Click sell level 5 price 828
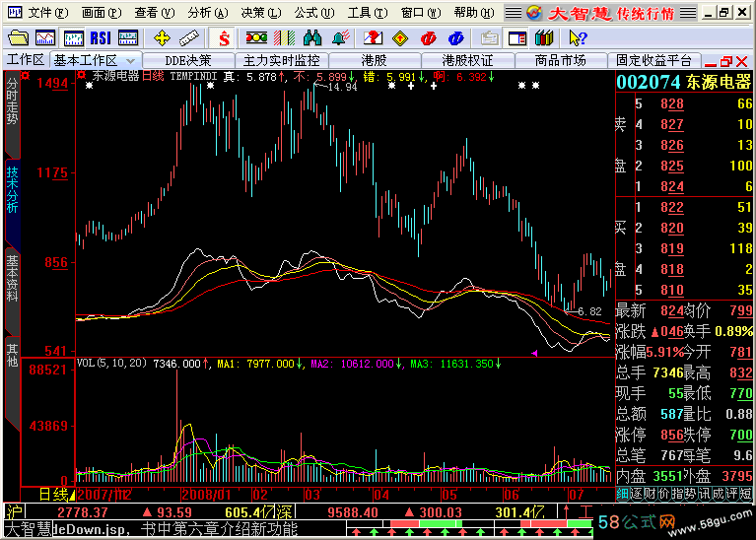This screenshot has width=756, height=540. point(672,103)
